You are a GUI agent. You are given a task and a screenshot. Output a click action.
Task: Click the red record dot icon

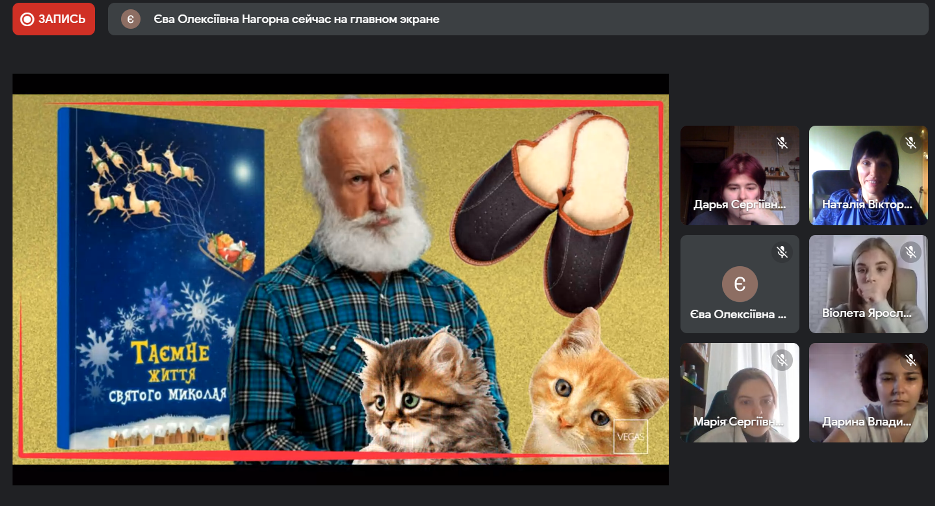click(27, 19)
